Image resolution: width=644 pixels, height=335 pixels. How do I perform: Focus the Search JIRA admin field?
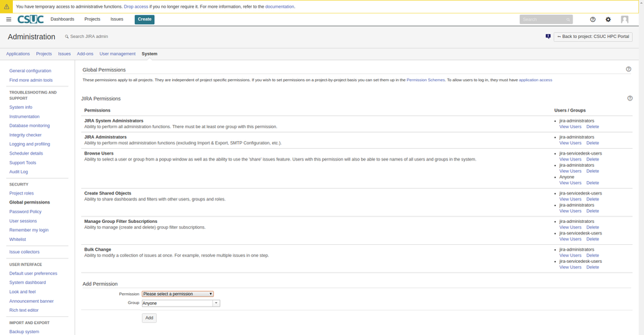(89, 37)
